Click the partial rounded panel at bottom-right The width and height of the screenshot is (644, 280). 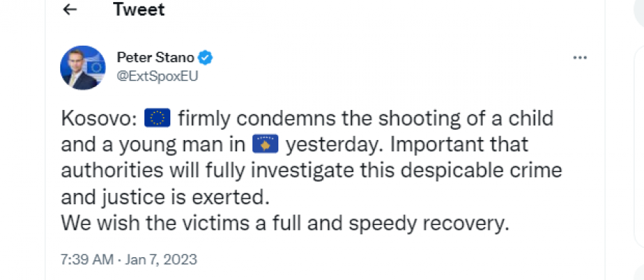coord(639,272)
